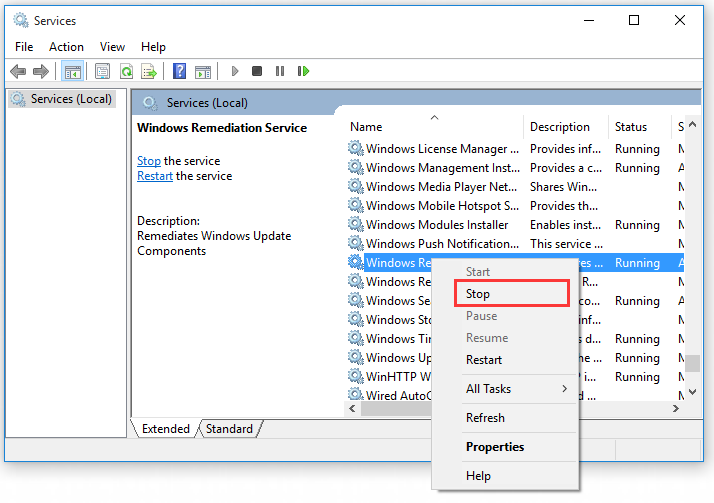The height and width of the screenshot is (503, 714).
Task: Sort by the Name column header
Action: tap(434, 127)
